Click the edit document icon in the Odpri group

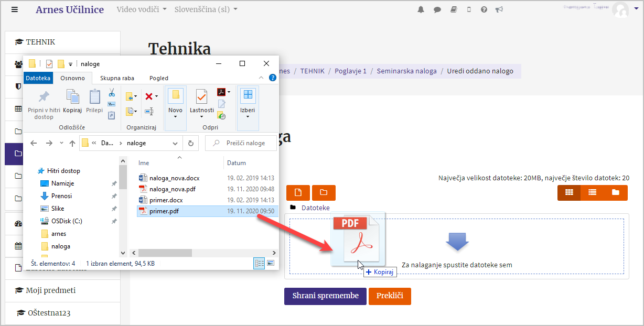221,104
